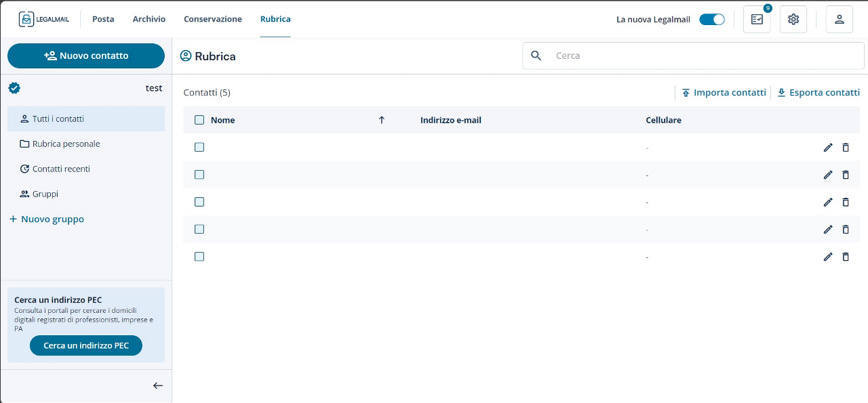Collapse the sidebar with the left arrow
The image size is (868, 403).
click(x=157, y=385)
